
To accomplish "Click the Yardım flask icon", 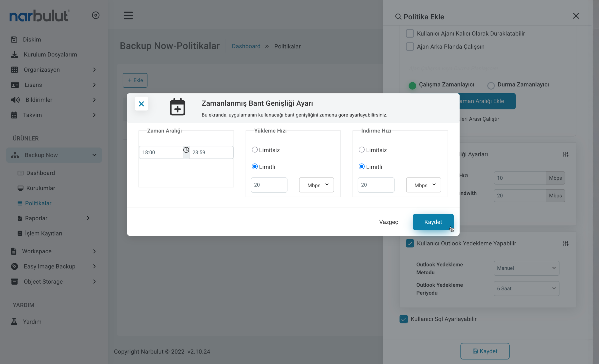I will 14,321.
